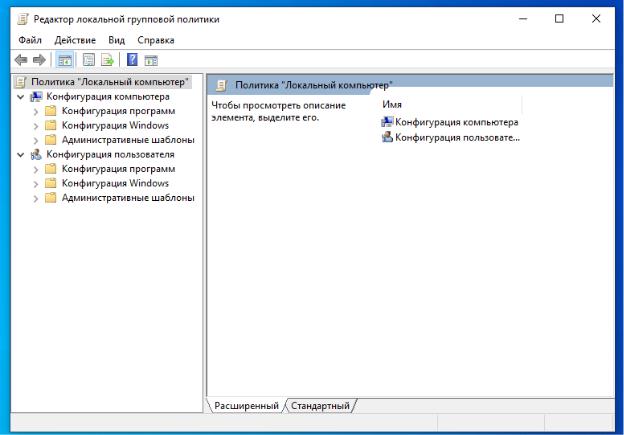Select Конфигурация компьютера text in right pane
The image size is (624, 435).
click(x=456, y=122)
